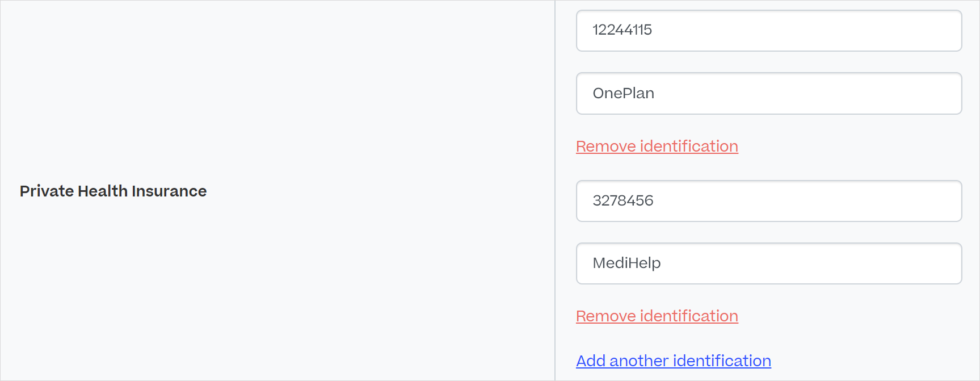Viewport: 980px width, 381px height.
Task: Remove the MediHelp identification entry
Action: point(657,316)
